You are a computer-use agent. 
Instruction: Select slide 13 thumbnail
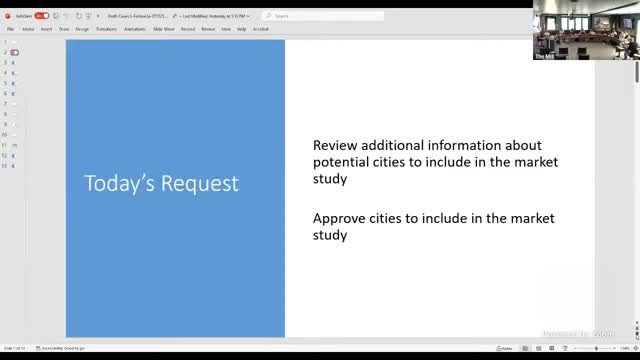click(x=14, y=166)
